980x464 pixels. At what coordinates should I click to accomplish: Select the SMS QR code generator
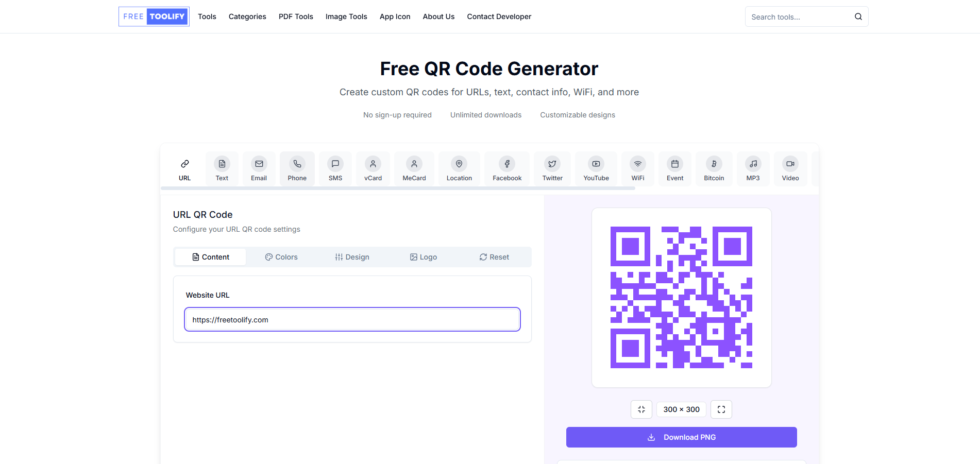coord(335,168)
